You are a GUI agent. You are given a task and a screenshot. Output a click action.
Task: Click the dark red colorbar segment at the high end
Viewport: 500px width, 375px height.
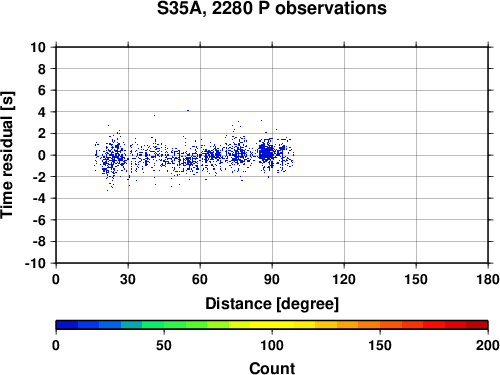(477, 324)
